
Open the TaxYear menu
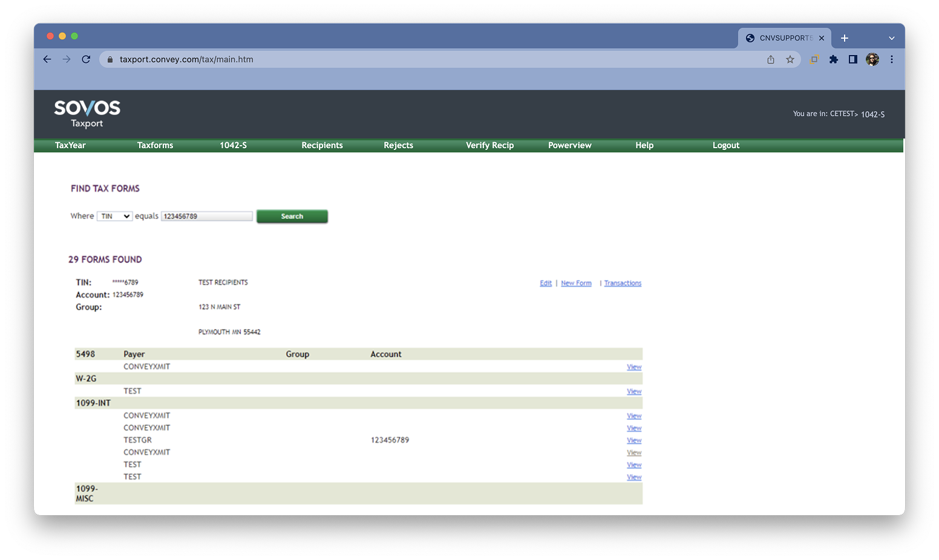(70, 145)
